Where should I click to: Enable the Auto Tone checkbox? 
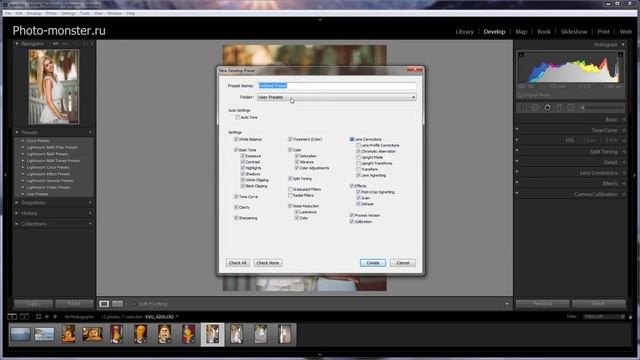(x=238, y=118)
